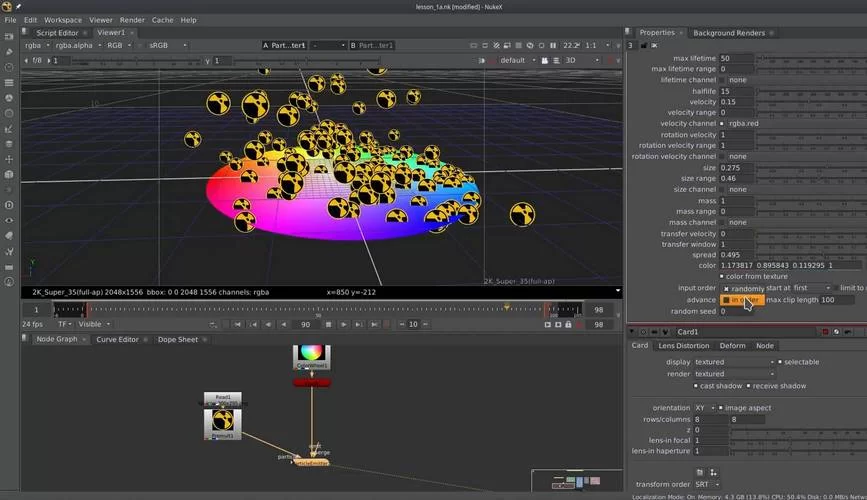Open the sRGB colorspace dropdown
Screen dimensions: 867x500
click(x=168, y=45)
